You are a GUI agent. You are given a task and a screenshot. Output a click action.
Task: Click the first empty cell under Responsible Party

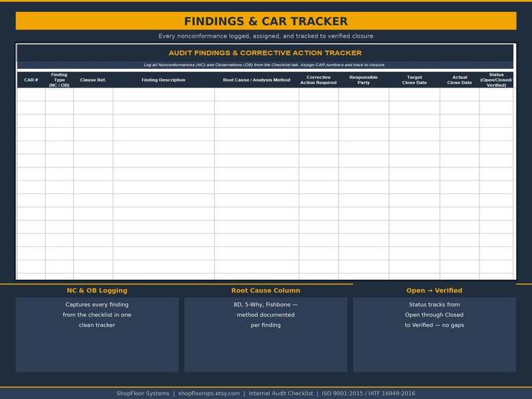[x=363, y=94]
